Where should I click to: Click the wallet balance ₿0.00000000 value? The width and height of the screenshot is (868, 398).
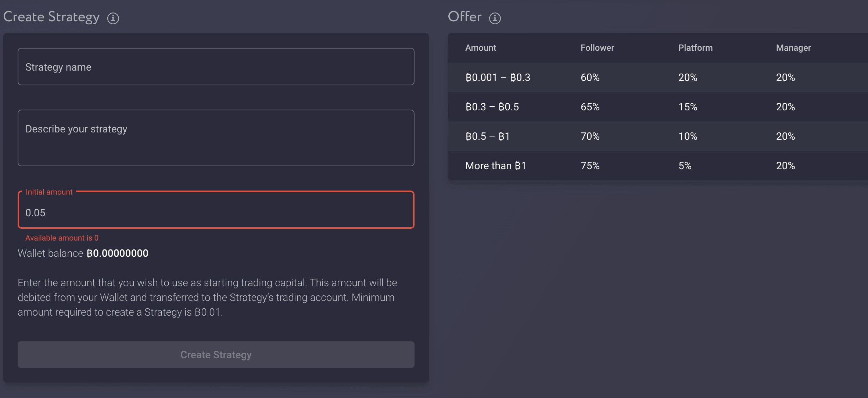(117, 253)
